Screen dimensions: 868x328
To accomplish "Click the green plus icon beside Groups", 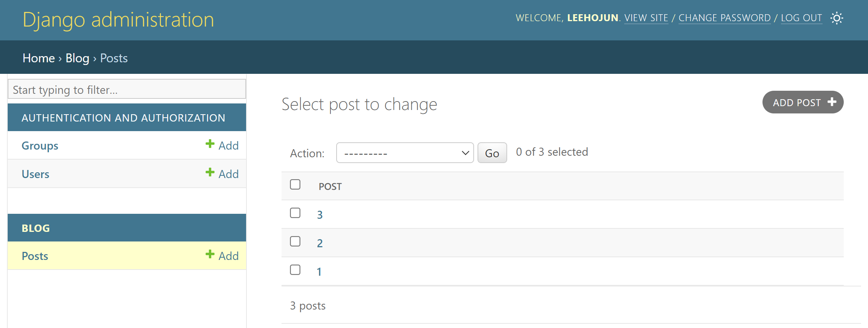I will [210, 144].
